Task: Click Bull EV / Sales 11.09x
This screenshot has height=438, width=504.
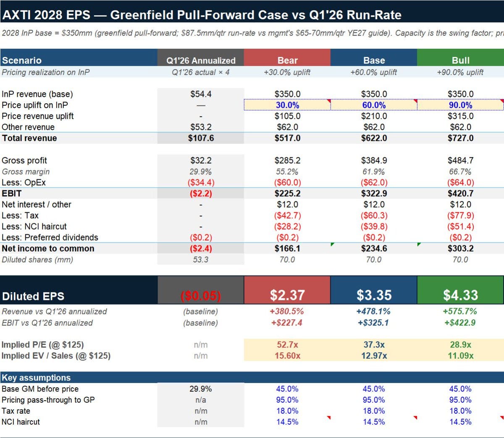Action: click(x=460, y=356)
